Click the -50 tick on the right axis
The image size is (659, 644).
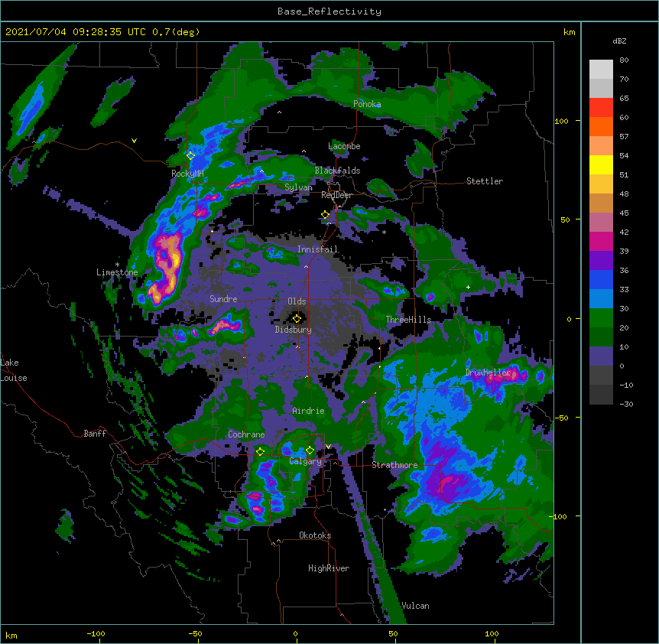(561, 418)
